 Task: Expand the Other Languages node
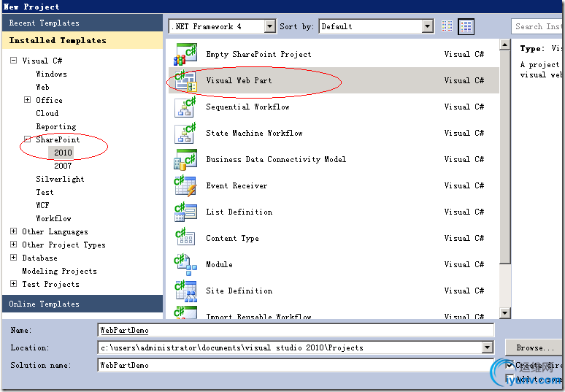[13, 231]
